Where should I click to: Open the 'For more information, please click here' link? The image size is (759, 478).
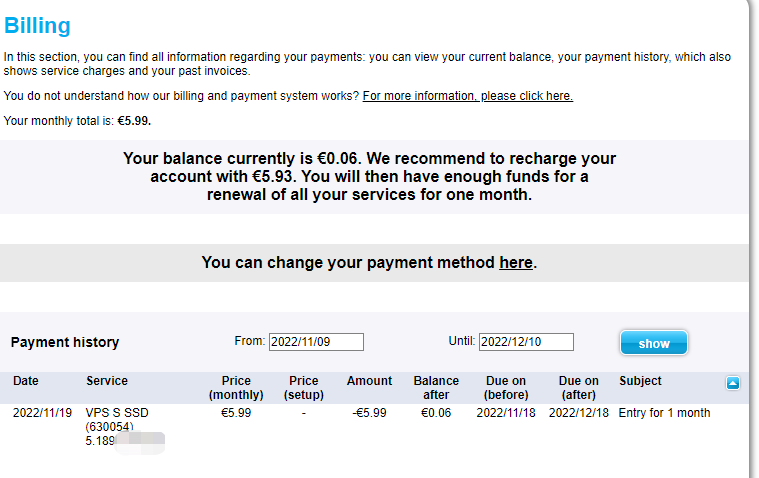click(467, 96)
